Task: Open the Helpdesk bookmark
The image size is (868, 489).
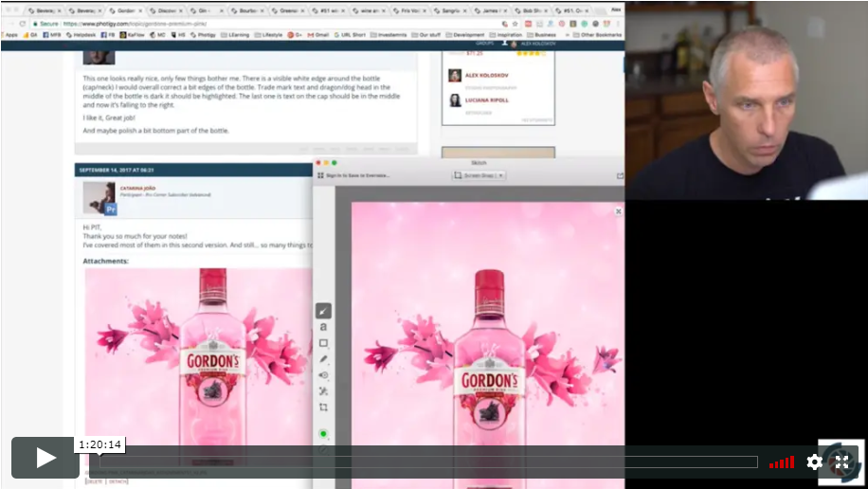Action: pos(81,35)
